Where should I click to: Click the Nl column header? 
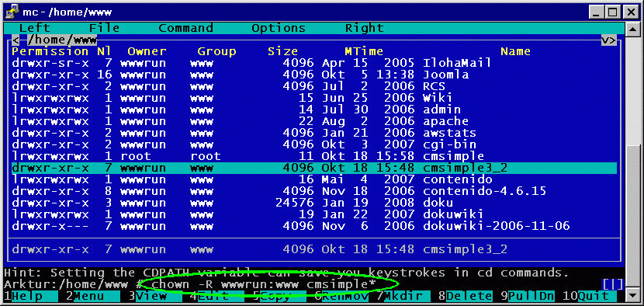(104, 51)
